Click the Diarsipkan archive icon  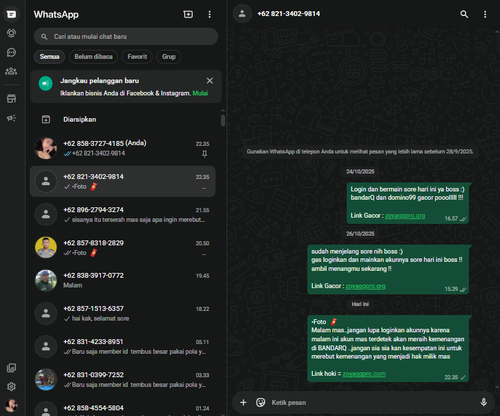(46, 119)
